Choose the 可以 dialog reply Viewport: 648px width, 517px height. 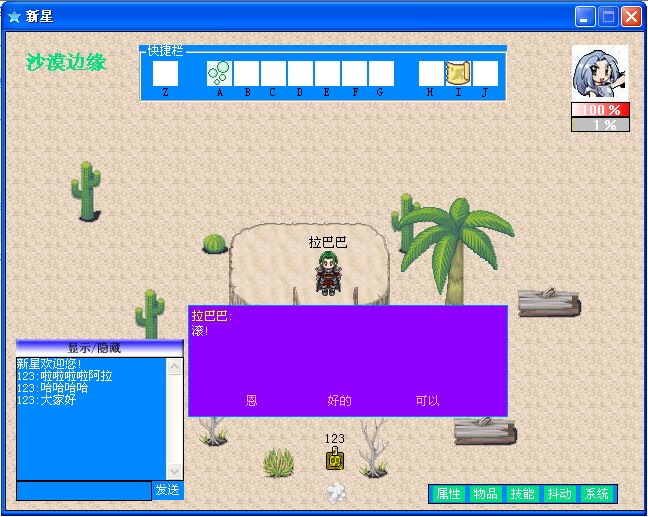pos(427,400)
